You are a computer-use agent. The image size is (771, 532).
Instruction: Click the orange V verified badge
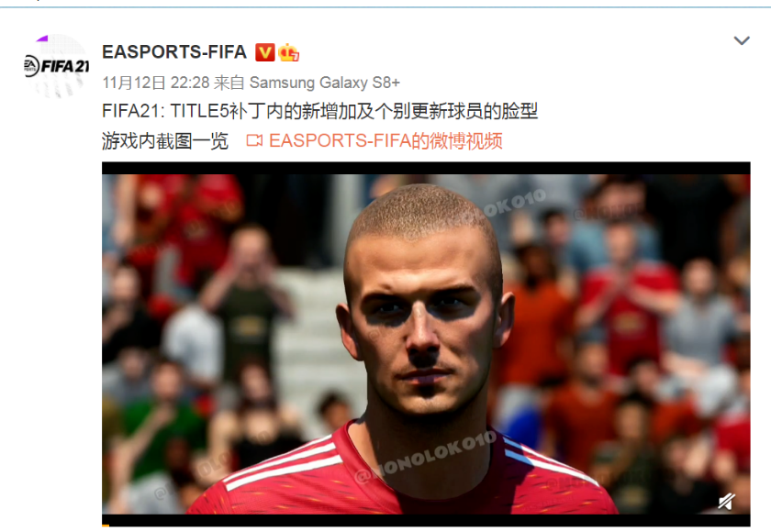[265, 52]
